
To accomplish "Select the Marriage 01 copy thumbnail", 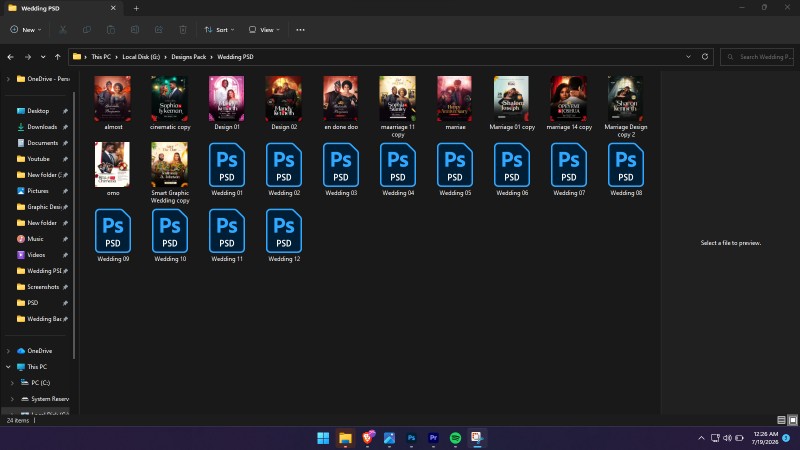I will (512, 99).
